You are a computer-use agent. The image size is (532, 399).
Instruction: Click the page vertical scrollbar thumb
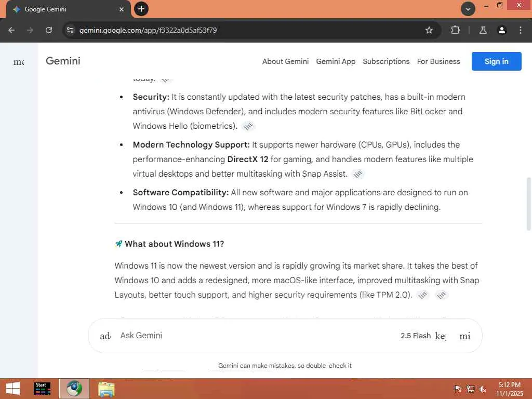click(x=528, y=204)
